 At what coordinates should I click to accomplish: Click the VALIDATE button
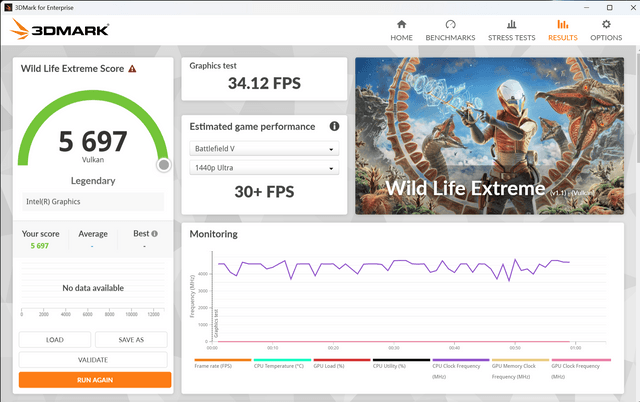(x=93, y=360)
